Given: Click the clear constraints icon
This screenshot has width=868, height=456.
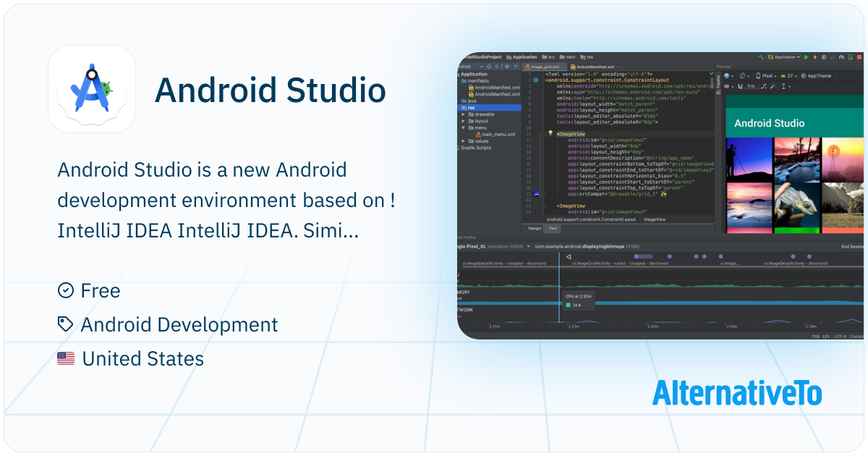Looking at the screenshot, I should tap(764, 86).
